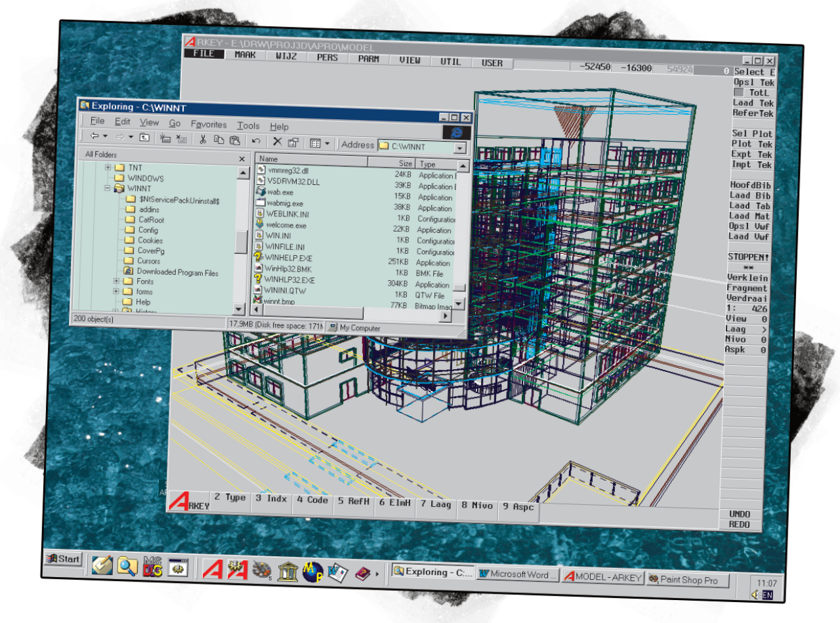Image resolution: width=840 pixels, height=623 pixels.
Task: Click the UNDO button in ARKEY
Action: [739, 514]
